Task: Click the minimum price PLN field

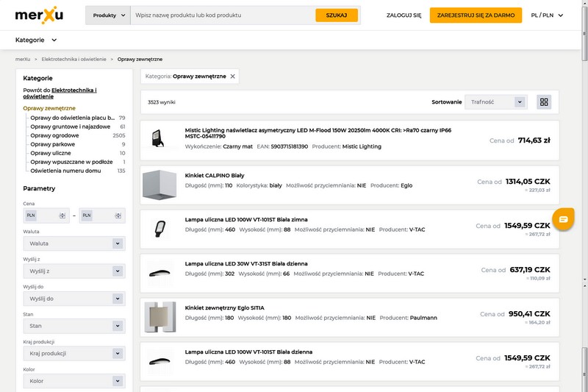Action: tap(46, 215)
